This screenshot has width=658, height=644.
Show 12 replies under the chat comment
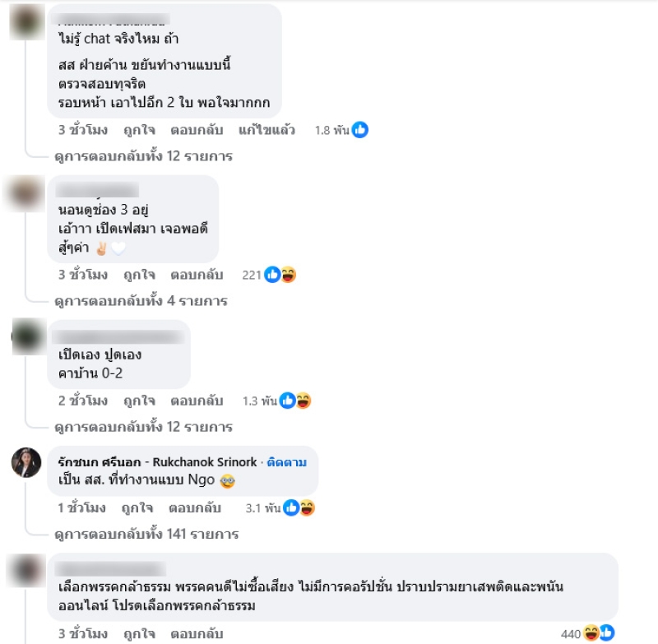tap(143, 156)
